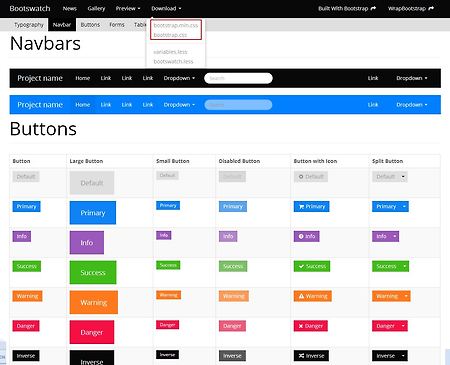Click the shopping cart Primary button
Image resolution: width=450 pixels, height=365 pixels.
click(x=311, y=206)
